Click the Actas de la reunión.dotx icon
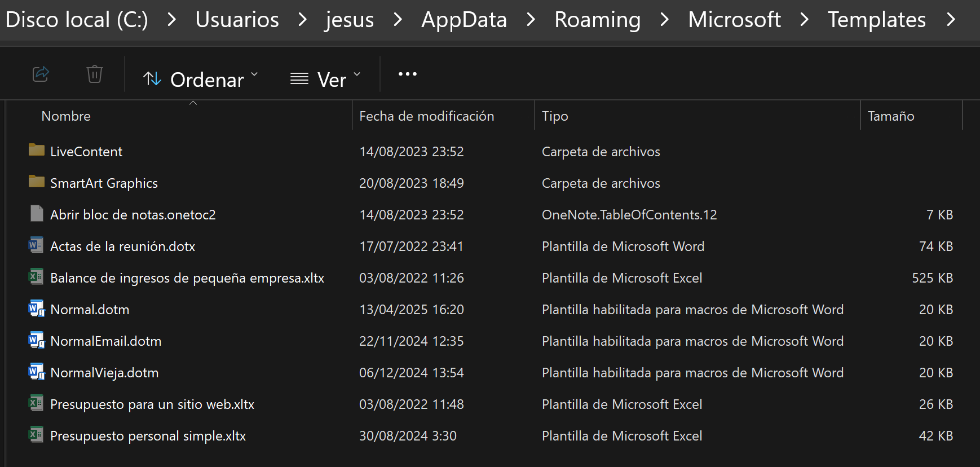 (37, 245)
